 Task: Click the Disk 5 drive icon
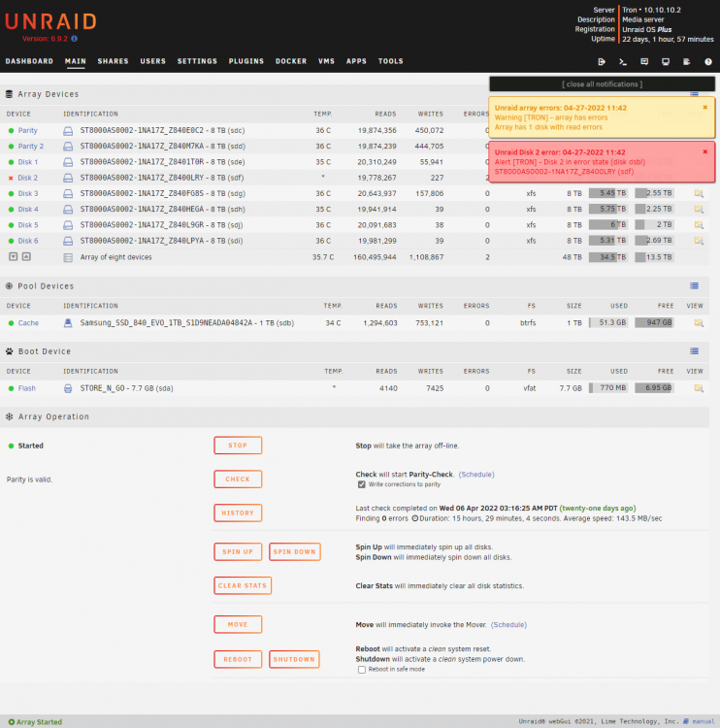tap(68, 225)
